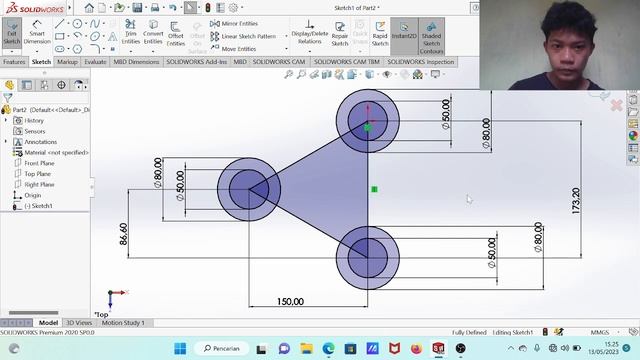
Task: Toggle Shaded Sketch Contours
Action: [x=431, y=36]
